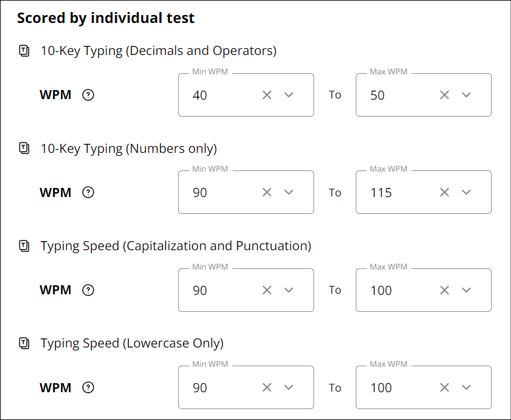Clear Min WPM for Lowercase Only test
Viewport: 511px width, 420px height.
267,388
